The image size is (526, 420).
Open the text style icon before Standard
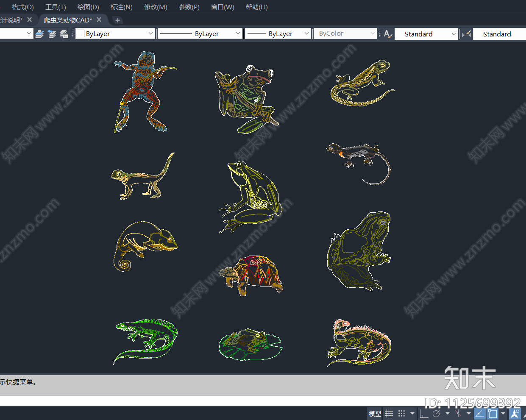[x=388, y=34]
